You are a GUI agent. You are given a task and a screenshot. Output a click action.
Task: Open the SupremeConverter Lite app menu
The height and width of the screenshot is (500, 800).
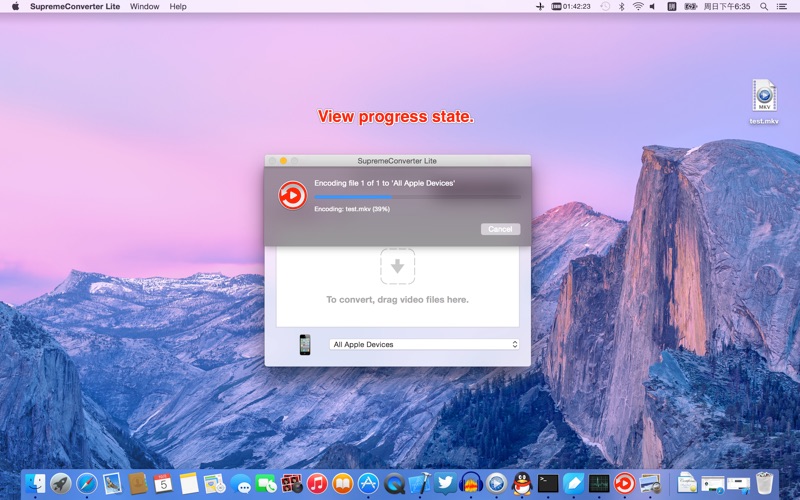point(74,7)
